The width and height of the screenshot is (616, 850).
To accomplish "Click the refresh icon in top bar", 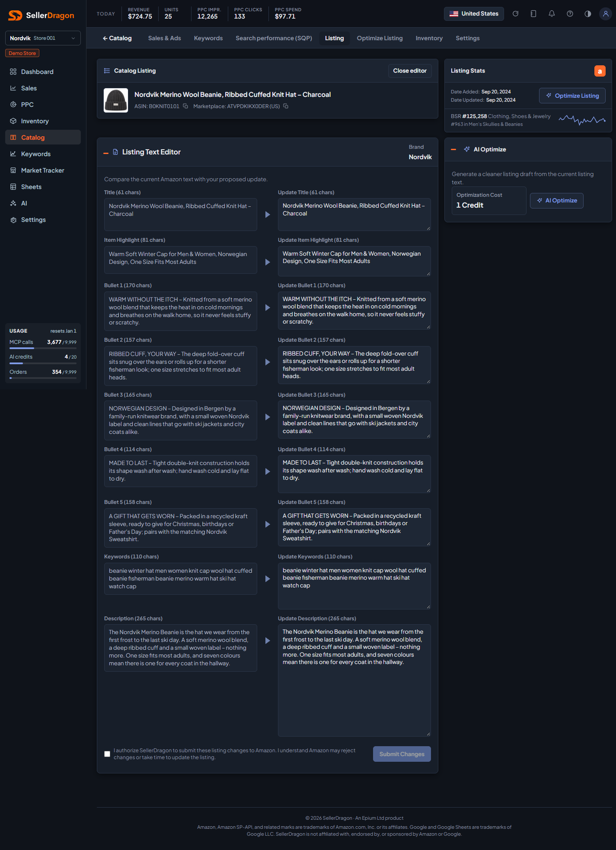I will click(515, 14).
